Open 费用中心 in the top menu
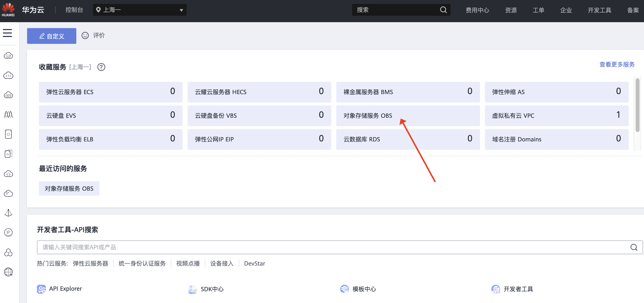This screenshot has width=644, height=303. (x=477, y=10)
